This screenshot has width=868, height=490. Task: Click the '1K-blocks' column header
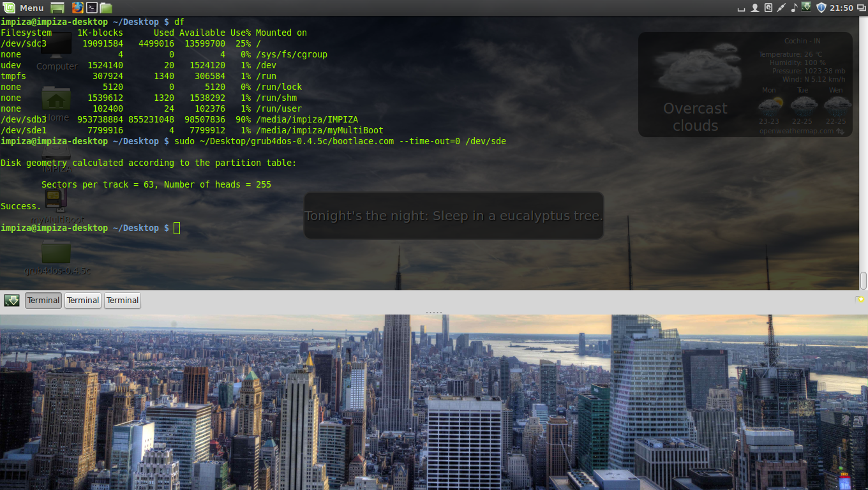click(x=100, y=33)
